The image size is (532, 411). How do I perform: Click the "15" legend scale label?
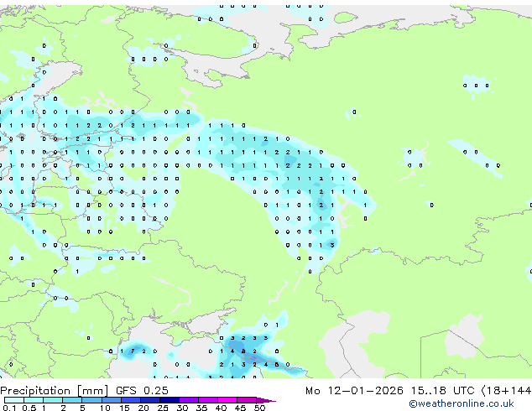click(124, 408)
